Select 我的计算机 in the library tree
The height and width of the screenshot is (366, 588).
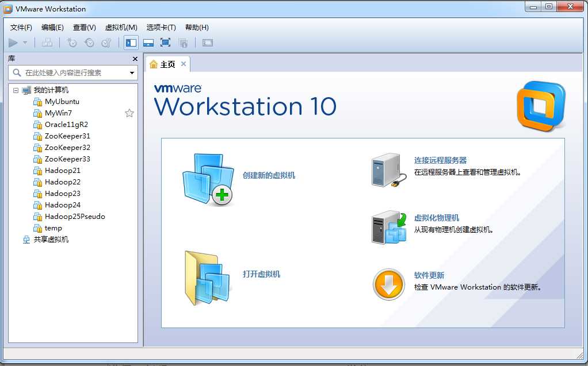pos(51,90)
